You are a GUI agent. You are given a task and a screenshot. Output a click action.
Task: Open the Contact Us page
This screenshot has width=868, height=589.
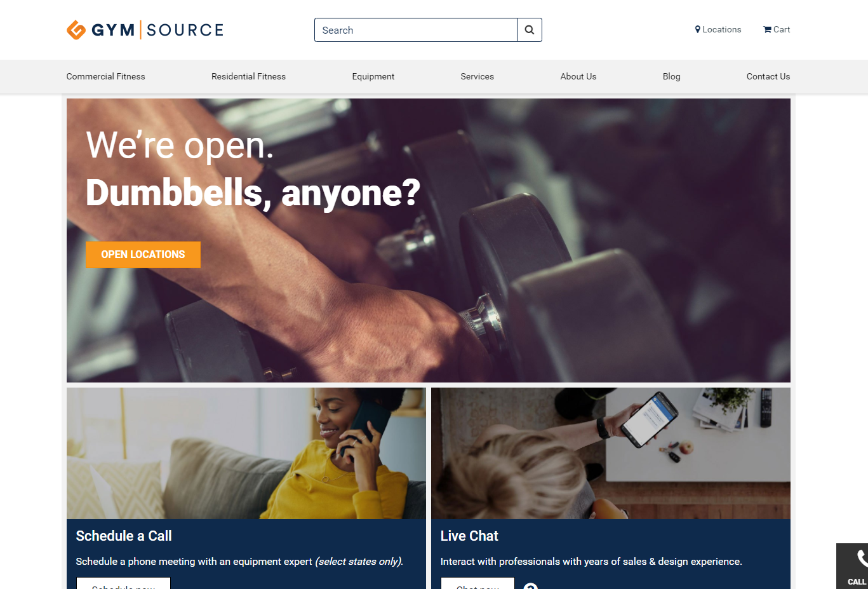(x=768, y=76)
